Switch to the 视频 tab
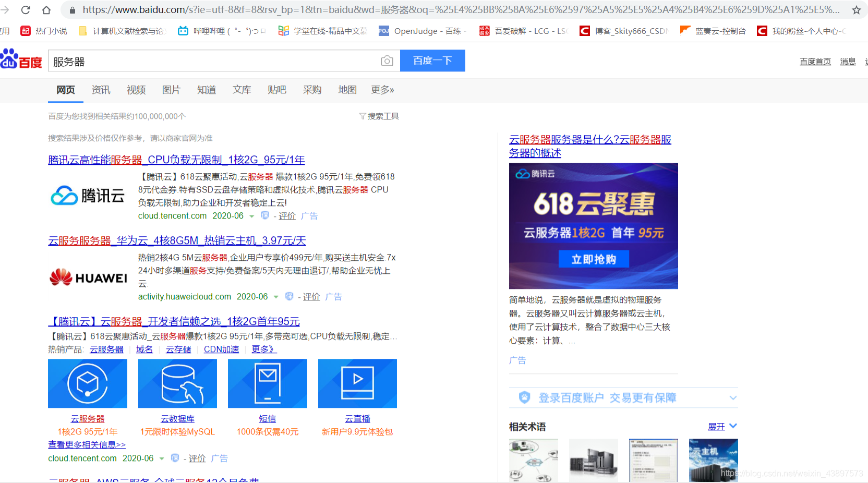Screen dimensions: 868x483 click(x=136, y=90)
